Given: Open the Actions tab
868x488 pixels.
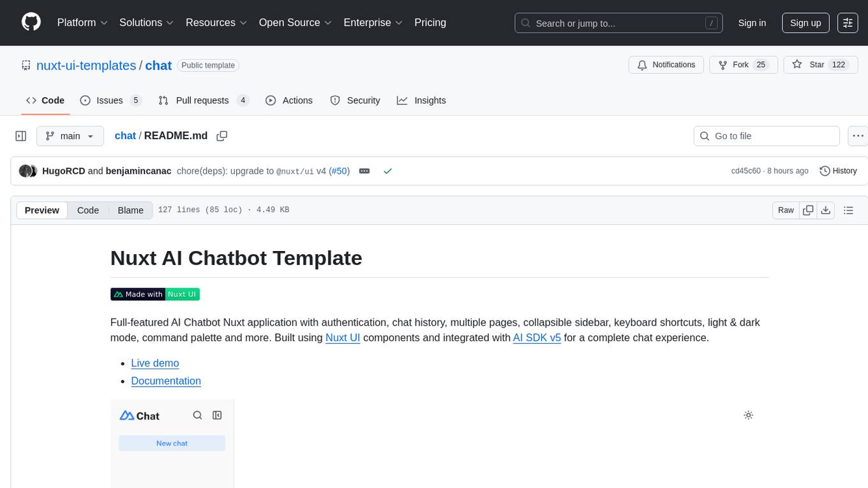Looking at the screenshot, I should tap(289, 100).
